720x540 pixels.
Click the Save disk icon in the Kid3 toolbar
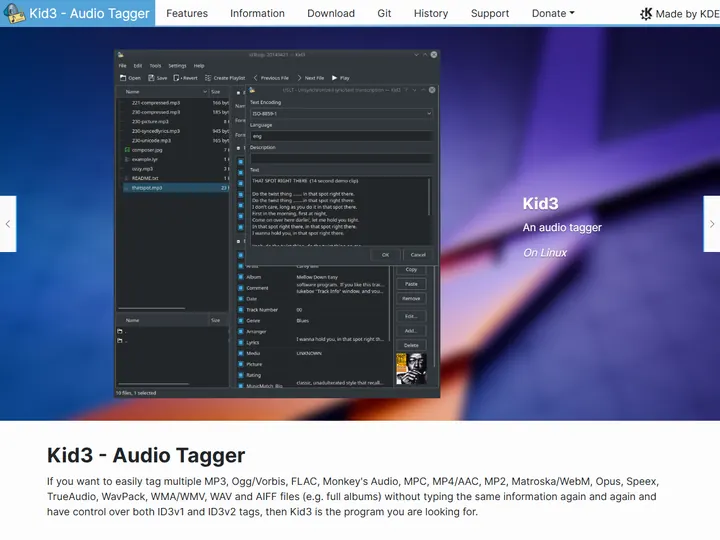tap(151, 78)
